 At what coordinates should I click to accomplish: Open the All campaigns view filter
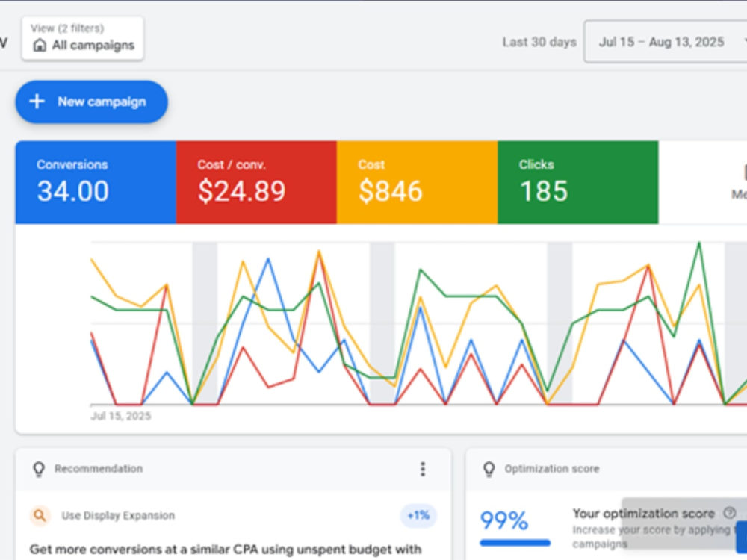tap(82, 39)
